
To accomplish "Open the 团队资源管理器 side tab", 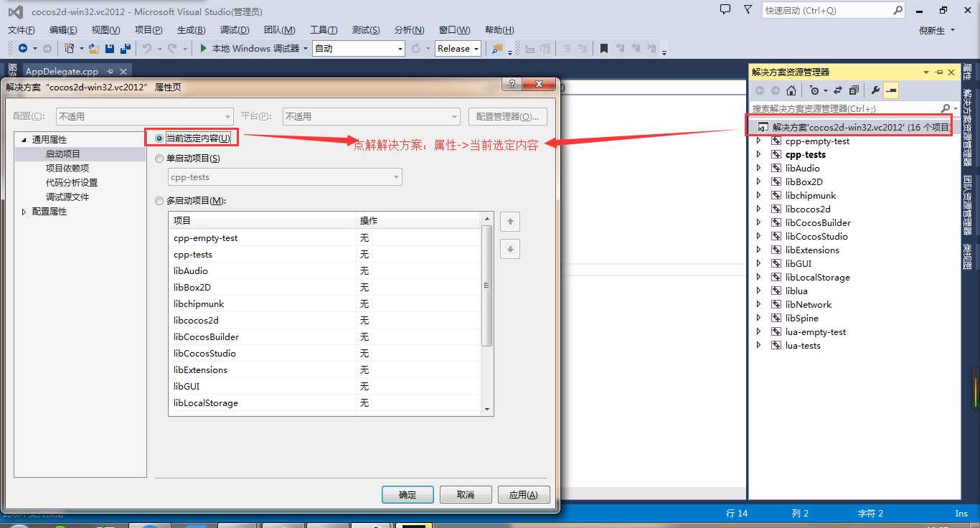I will pyautogui.click(x=968, y=205).
